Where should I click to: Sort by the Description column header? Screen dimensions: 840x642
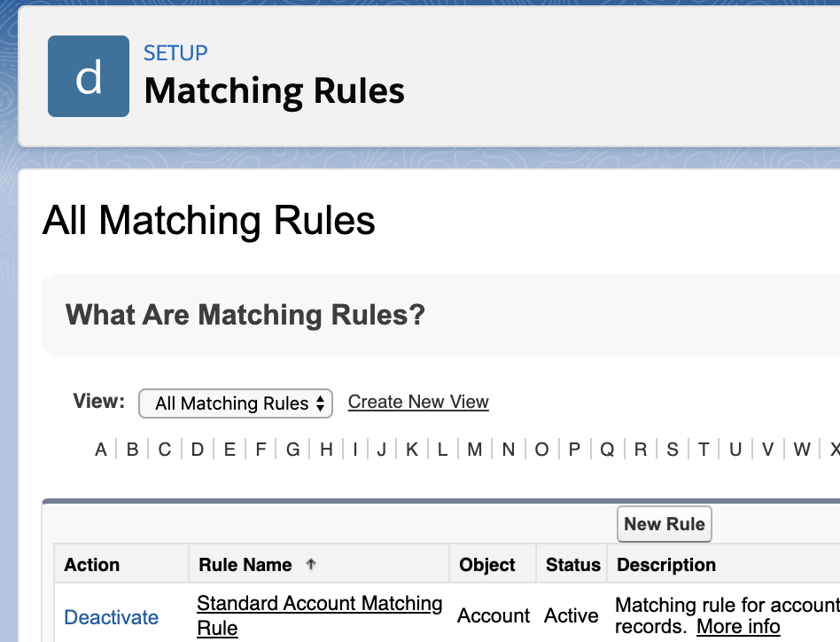coord(666,565)
